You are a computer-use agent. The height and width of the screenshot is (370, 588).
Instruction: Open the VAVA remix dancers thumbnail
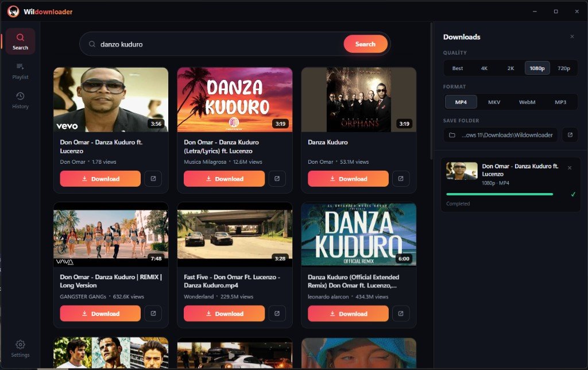tap(111, 234)
